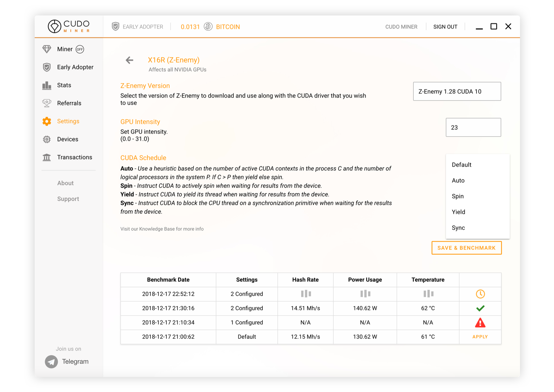
Task: Open the Miner sidebar page
Action: (x=65, y=49)
